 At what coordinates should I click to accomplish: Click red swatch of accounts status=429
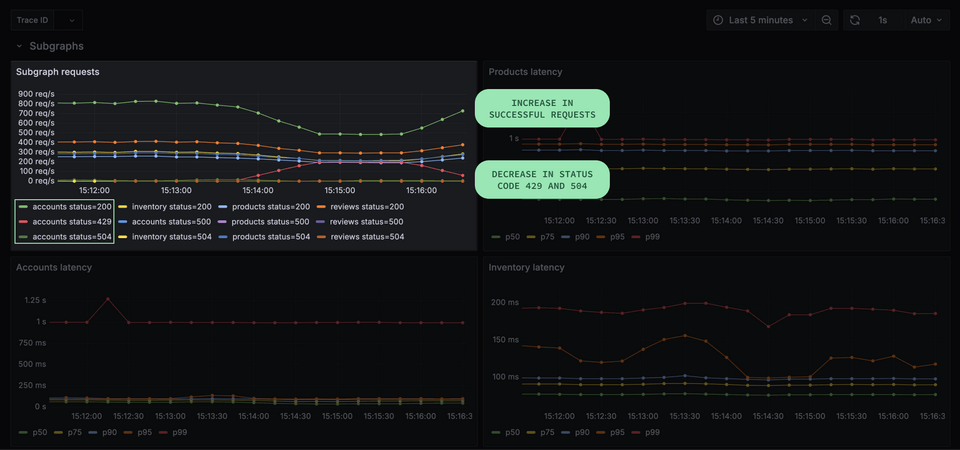(x=23, y=222)
